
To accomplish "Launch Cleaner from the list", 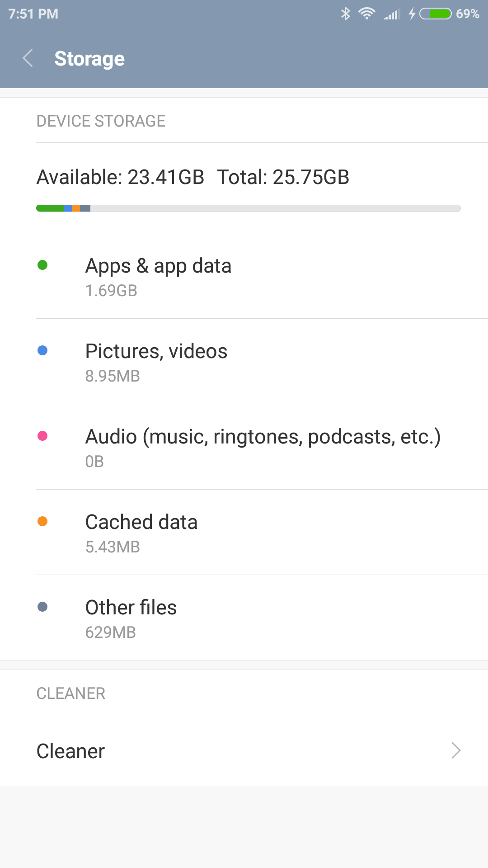I will click(x=71, y=751).
